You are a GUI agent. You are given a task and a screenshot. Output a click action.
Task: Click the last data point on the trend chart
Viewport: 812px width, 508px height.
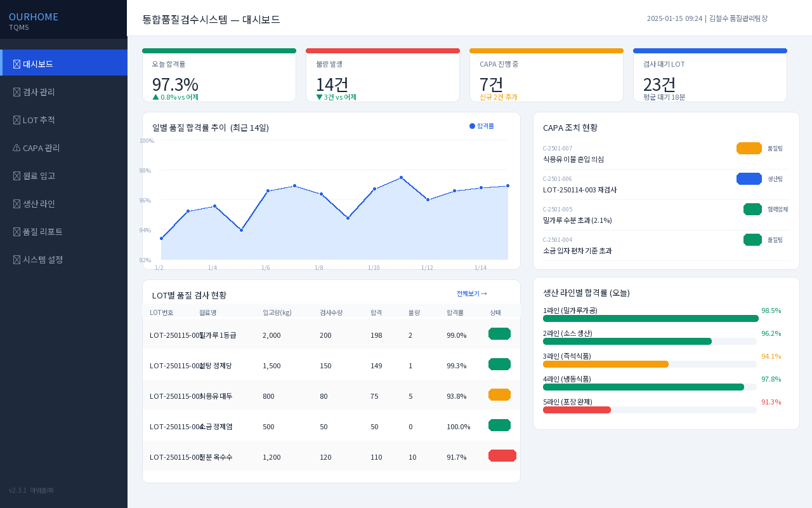(x=507, y=186)
